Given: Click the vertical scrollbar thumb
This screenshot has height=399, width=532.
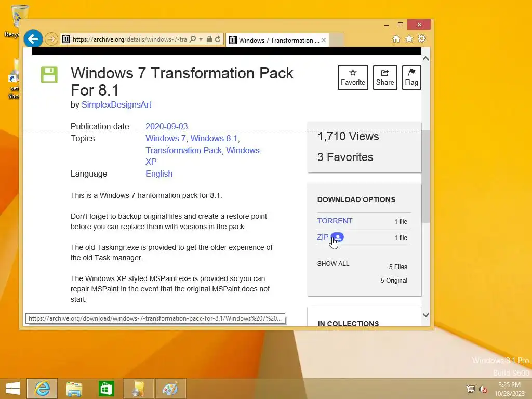Looking at the screenshot, I should coord(426,177).
